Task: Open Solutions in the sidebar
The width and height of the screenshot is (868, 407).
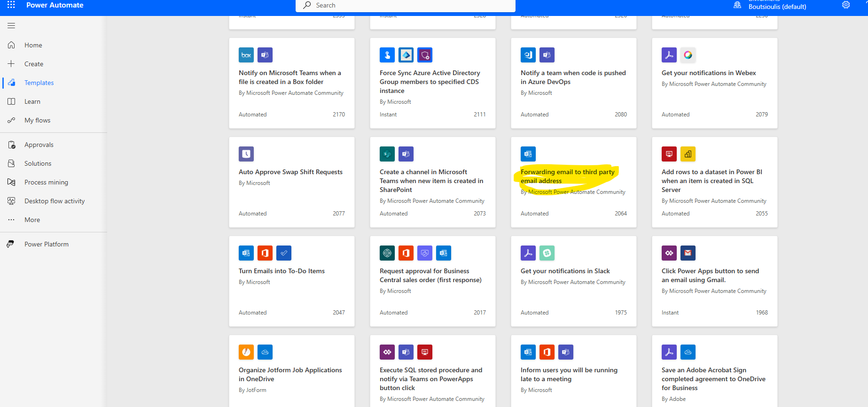Action: click(38, 163)
